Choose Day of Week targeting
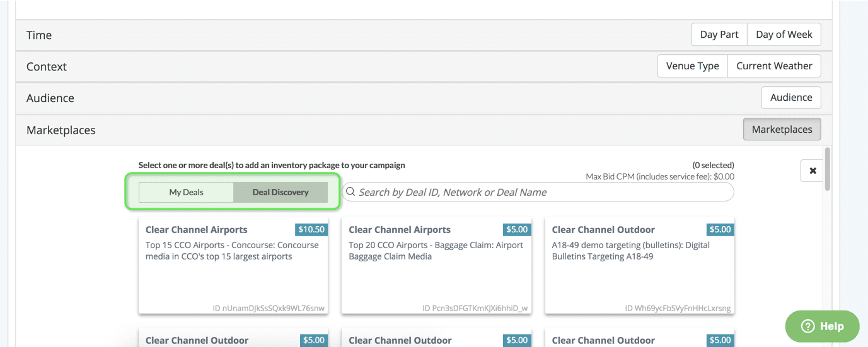This screenshot has width=868, height=347. pyautogui.click(x=784, y=35)
